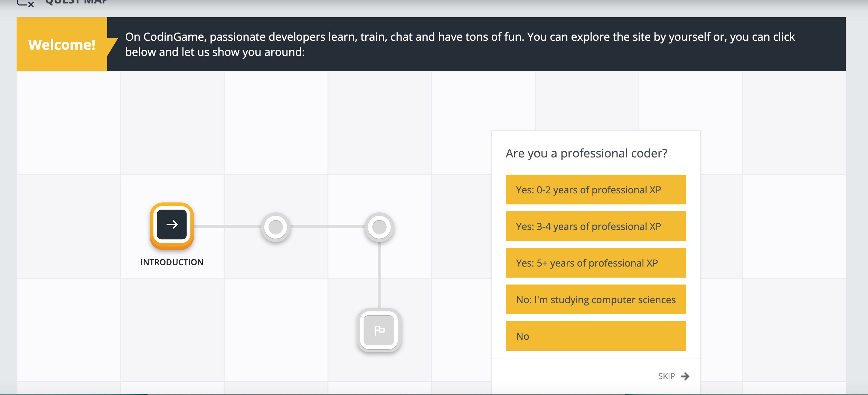Pick "Yes: 5+ years of professional XP"
The width and height of the screenshot is (868, 395).
click(x=596, y=263)
